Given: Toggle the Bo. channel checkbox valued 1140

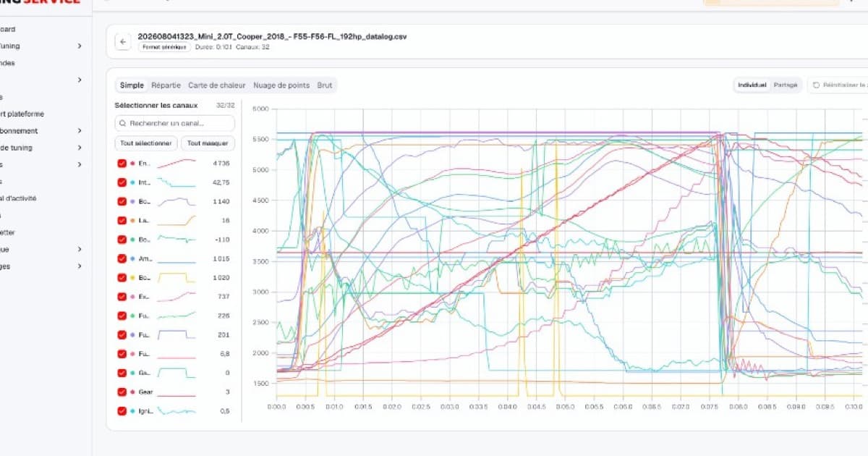Looking at the screenshot, I should point(122,201).
